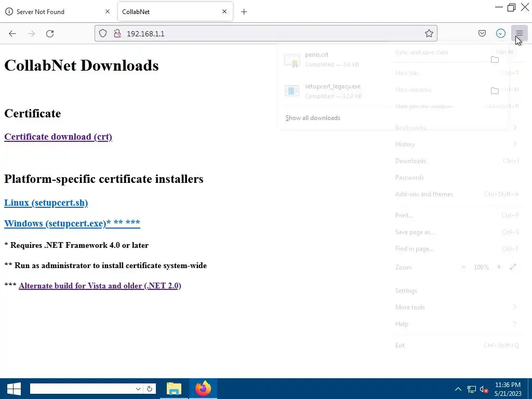532x399 pixels.
Task: Select Save page as menu item
Action: coord(457,232)
